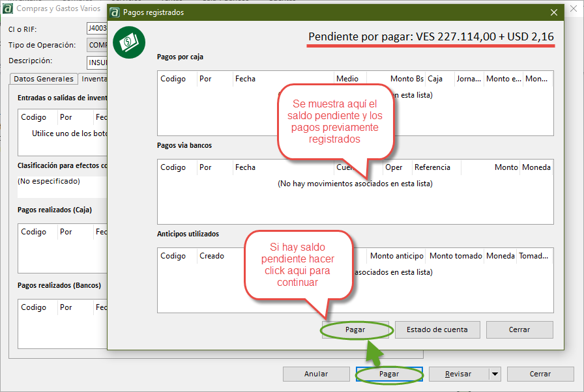Open the Tipo de Operación combo box
Screen dimensions: 584x392
[x=96, y=46]
